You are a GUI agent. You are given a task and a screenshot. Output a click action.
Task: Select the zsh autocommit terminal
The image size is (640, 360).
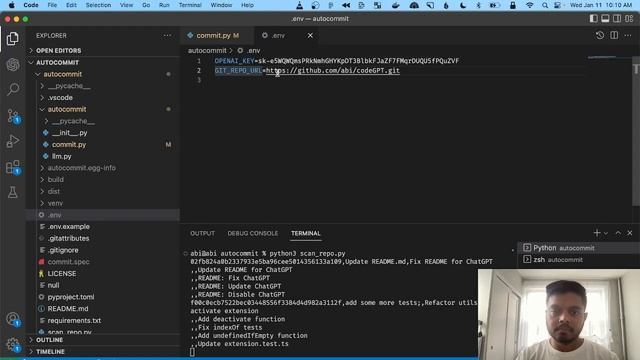tap(578, 260)
